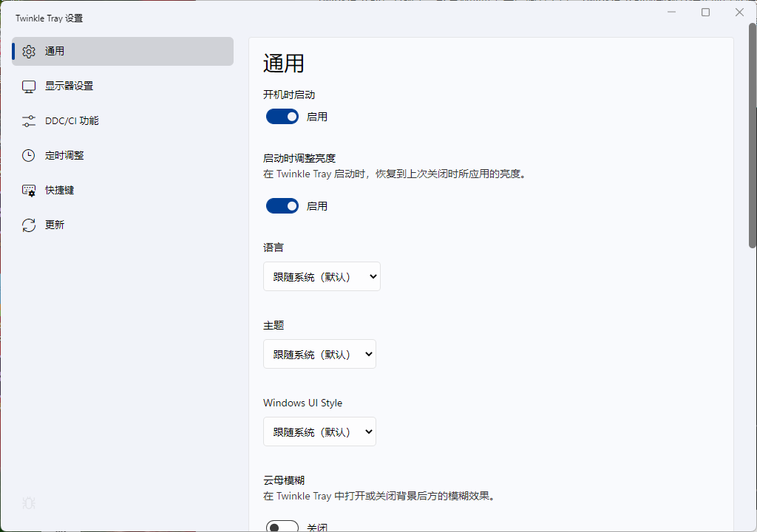
Task: Enable the 云母模糊 blur toggle
Action: (282, 526)
